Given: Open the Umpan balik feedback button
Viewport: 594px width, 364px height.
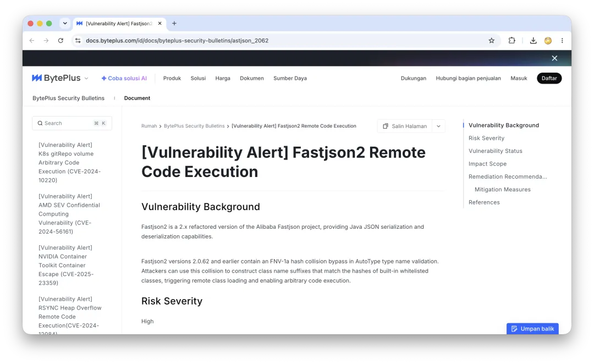Looking at the screenshot, I should (x=532, y=329).
